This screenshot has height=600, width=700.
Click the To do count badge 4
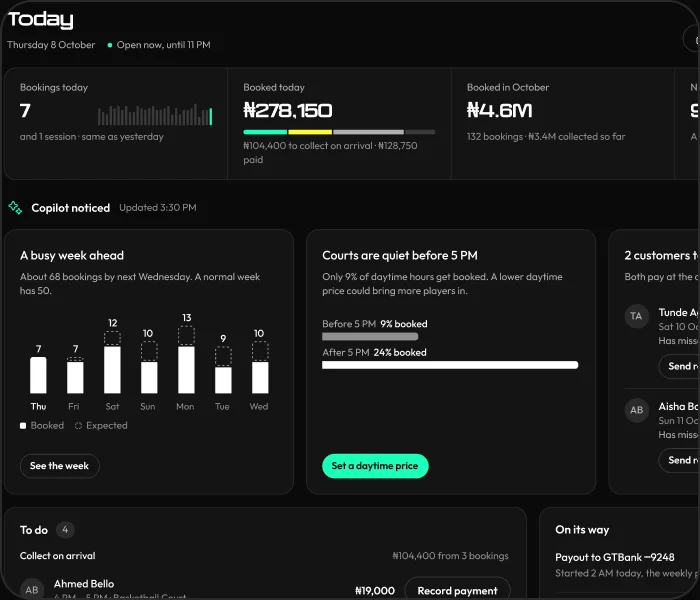point(65,530)
